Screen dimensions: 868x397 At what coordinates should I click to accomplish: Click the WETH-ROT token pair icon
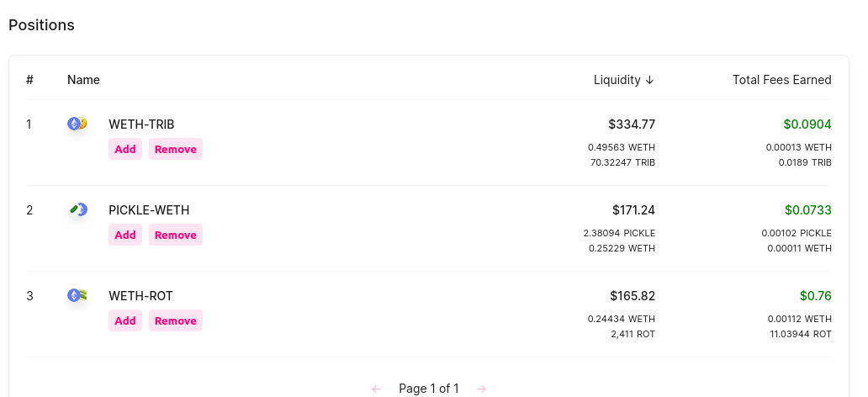tap(77, 295)
